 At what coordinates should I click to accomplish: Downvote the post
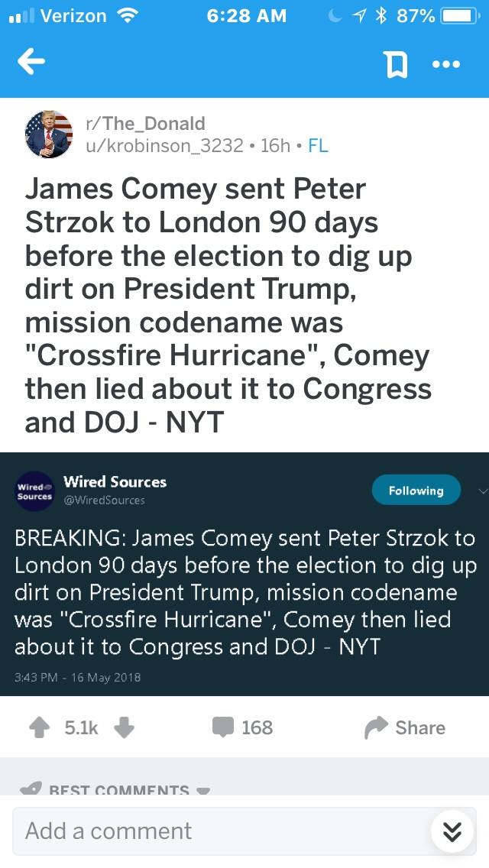tap(124, 728)
